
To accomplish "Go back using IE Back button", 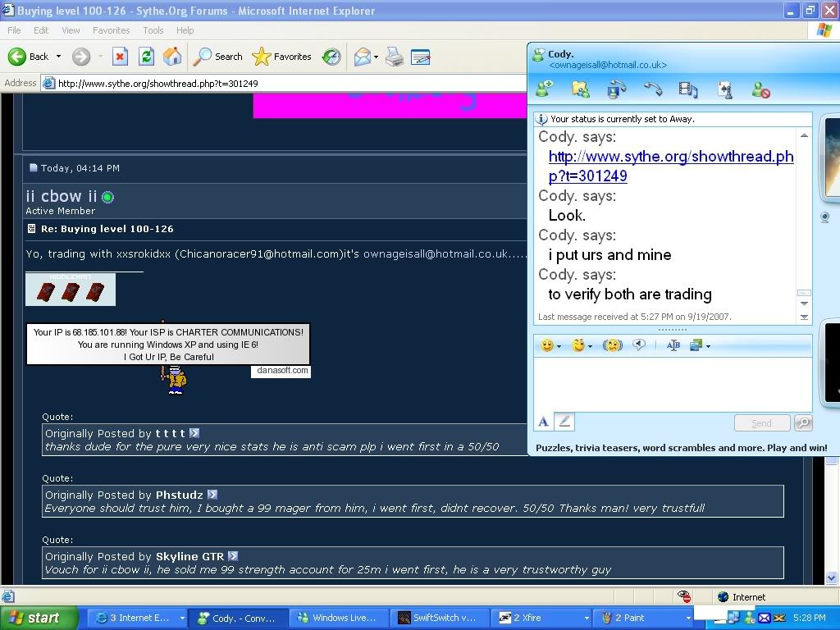I will (x=29, y=57).
